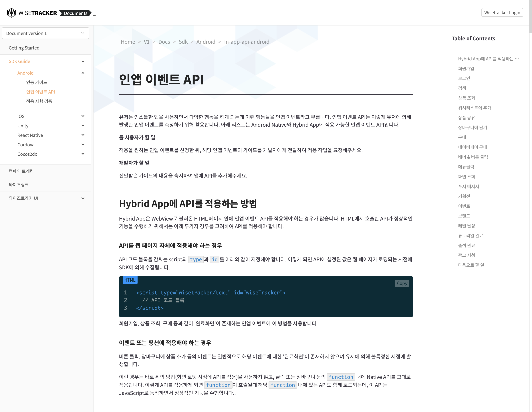Select 적용 사항 검증 in the sidebar
532x412 pixels.
point(39,101)
